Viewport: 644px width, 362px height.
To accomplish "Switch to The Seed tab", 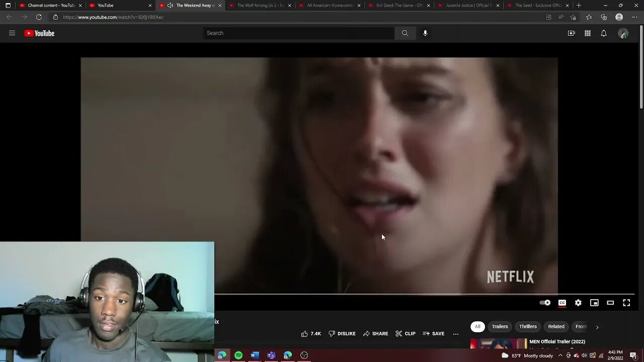I will coord(538,6).
